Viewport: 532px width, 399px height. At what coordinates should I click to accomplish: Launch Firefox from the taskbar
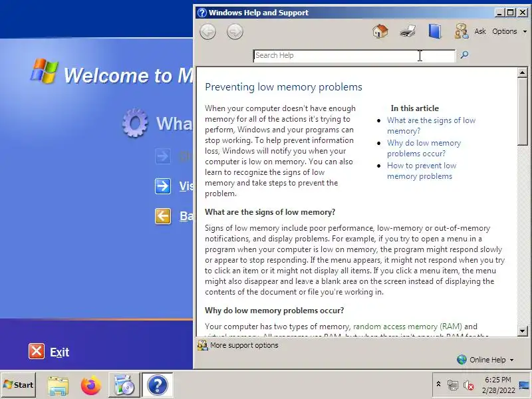point(90,386)
